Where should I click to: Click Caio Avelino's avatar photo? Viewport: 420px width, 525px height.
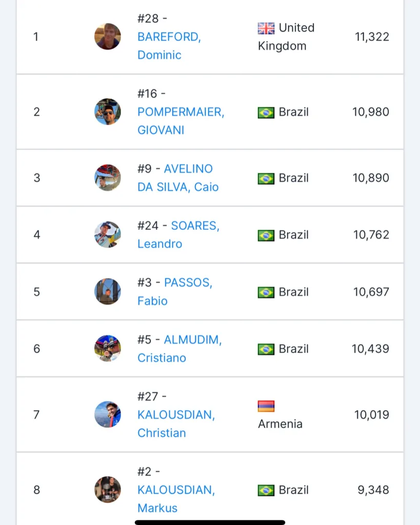(x=108, y=178)
